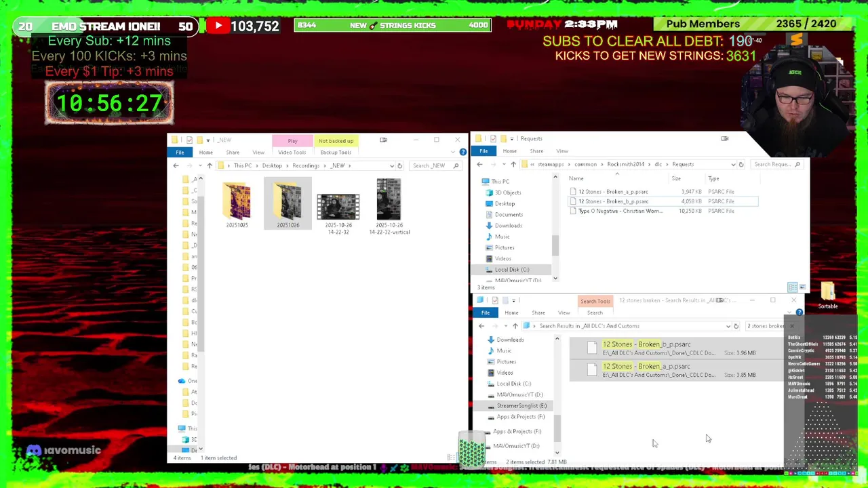Click This PC in _NEW breadcrumb path
The height and width of the screenshot is (488, 868).
pyautogui.click(x=243, y=165)
